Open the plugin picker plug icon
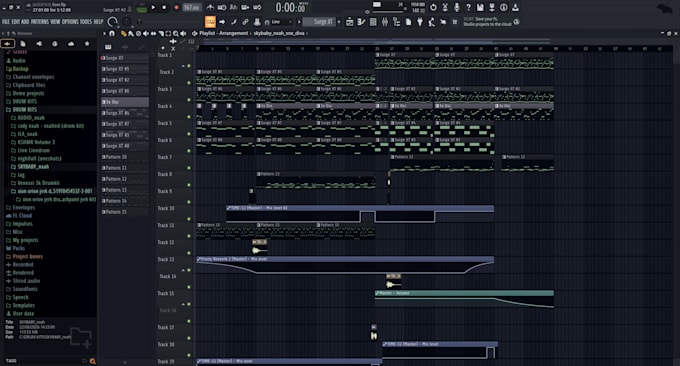680x366 pixels. (420, 22)
